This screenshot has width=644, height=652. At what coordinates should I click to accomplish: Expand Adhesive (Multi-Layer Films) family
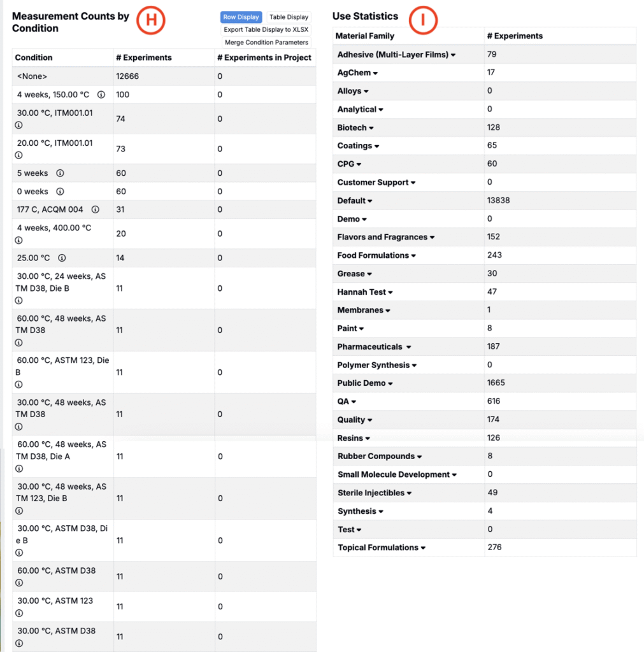(x=453, y=55)
